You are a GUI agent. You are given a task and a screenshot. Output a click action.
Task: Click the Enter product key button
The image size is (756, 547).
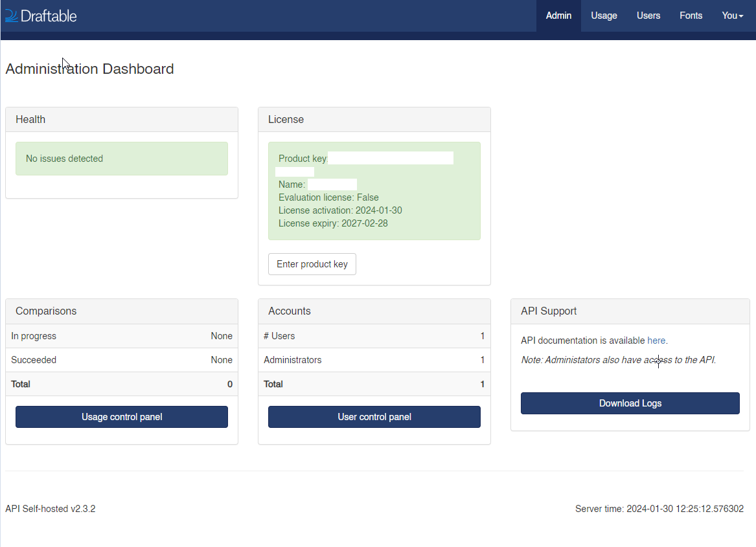coord(312,264)
